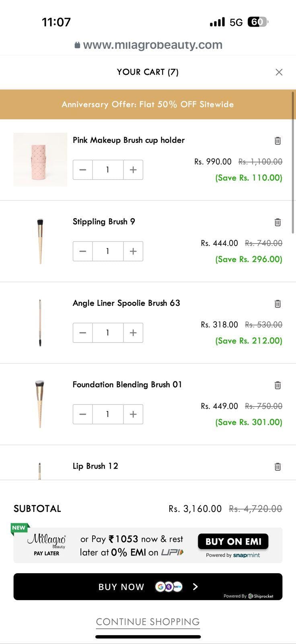Increase Stippling Brush 9 quantity
This screenshot has width=296, height=644.
[133, 251]
